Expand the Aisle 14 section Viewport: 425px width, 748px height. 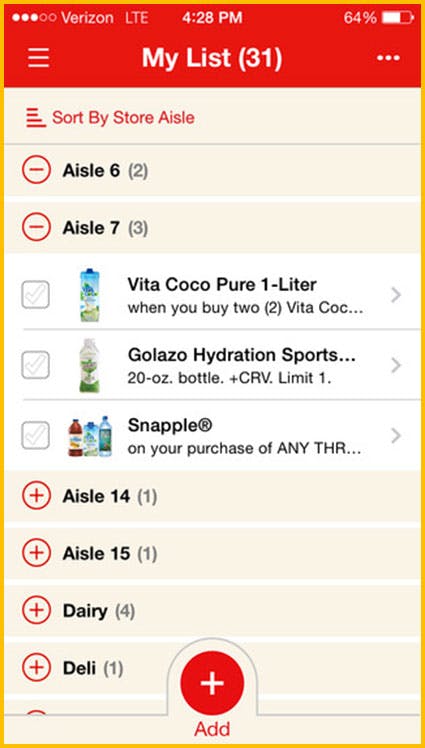pyautogui.click(x=36, y=496)
